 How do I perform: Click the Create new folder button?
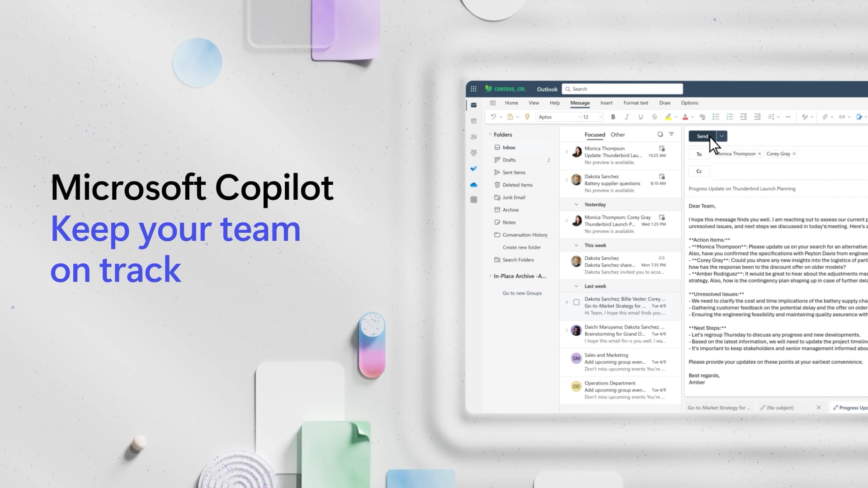[521, 247]
